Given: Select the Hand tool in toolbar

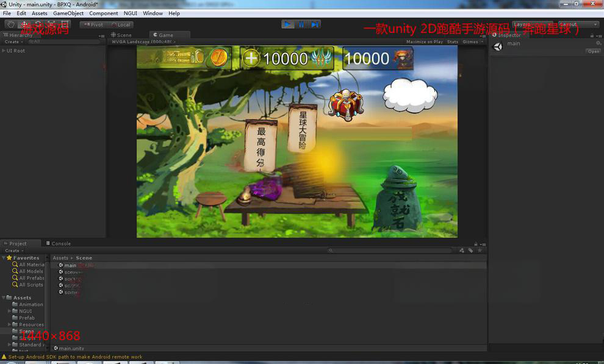Looking at the screenshot, I should 10,24.
